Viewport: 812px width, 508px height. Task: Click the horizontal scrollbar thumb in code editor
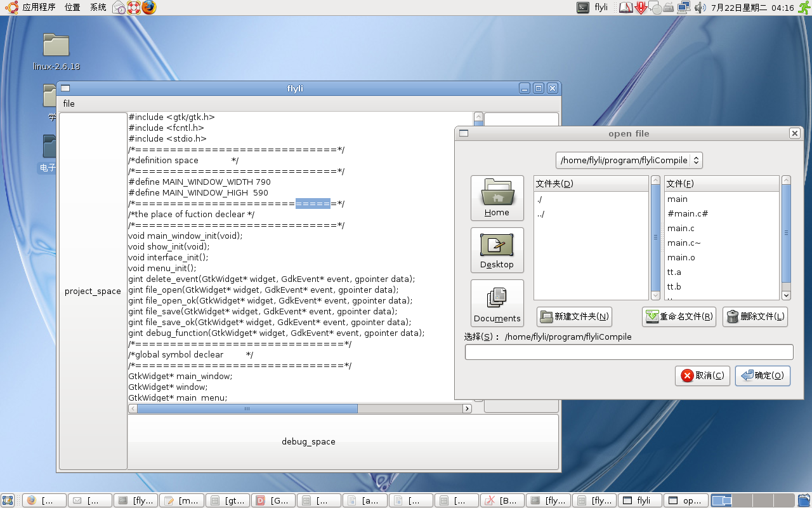pyautogui.click(x=247, y=409)
